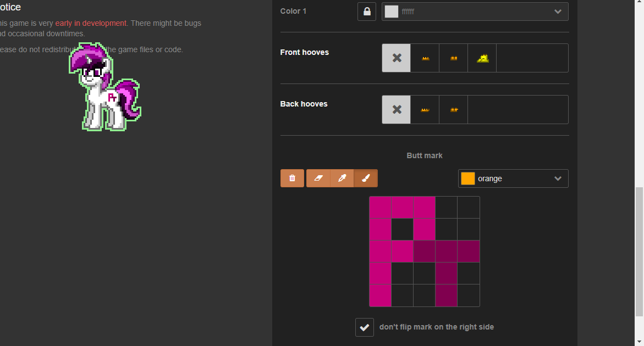Open the Color 1 white swatch picker
The width and height of the screenshot is (644, 346).
tap(392, 12)
